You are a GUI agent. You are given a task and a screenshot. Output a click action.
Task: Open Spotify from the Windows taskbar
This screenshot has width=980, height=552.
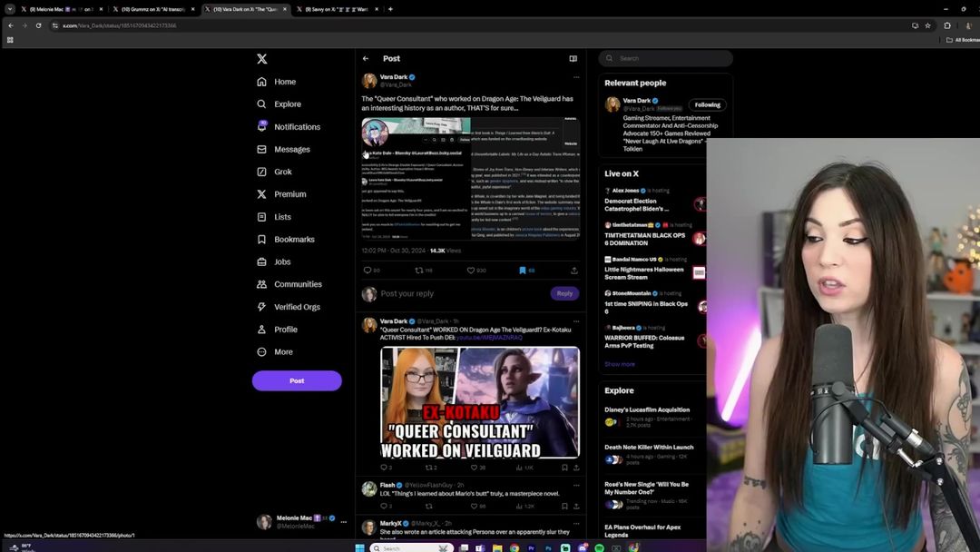tap(600, 548)
